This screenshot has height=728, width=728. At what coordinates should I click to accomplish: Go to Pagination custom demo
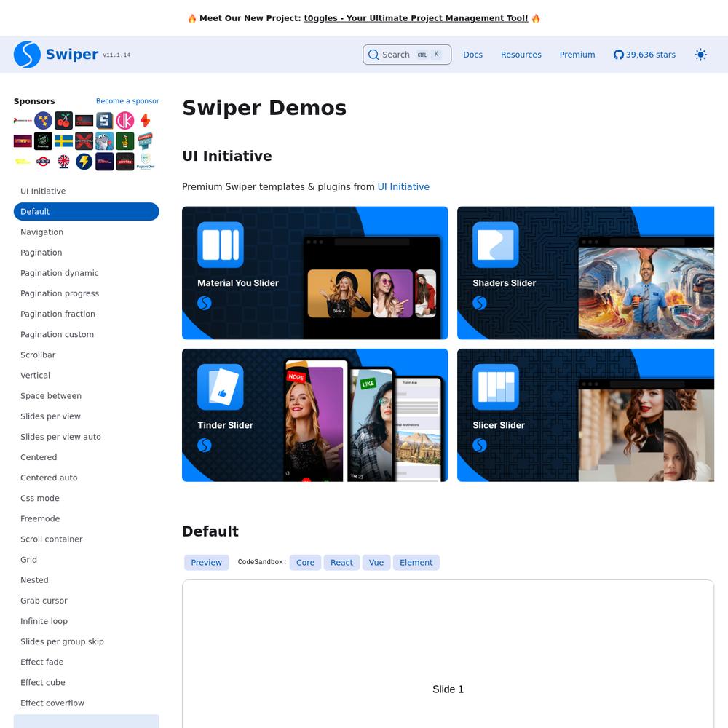[x=87, y=334]
